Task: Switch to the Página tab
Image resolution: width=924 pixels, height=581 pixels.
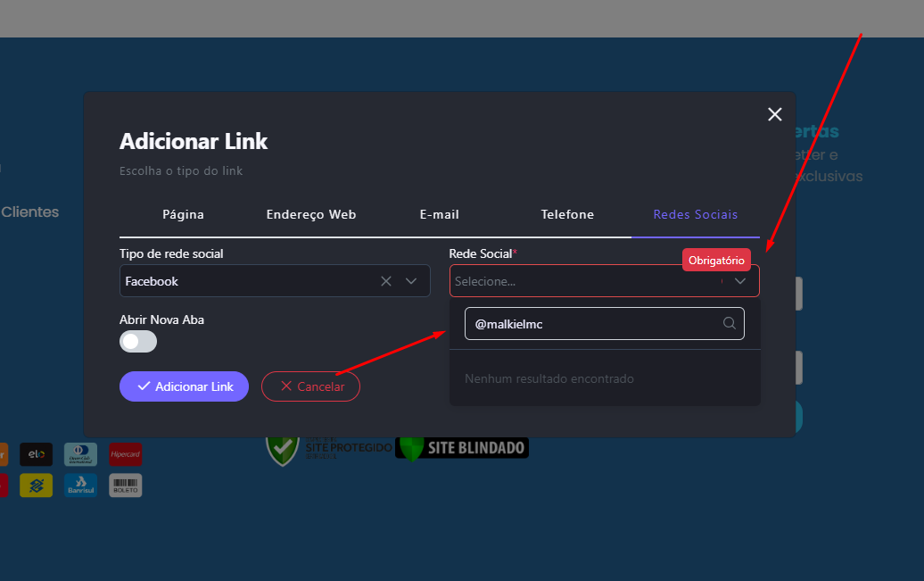Action: 183,215
